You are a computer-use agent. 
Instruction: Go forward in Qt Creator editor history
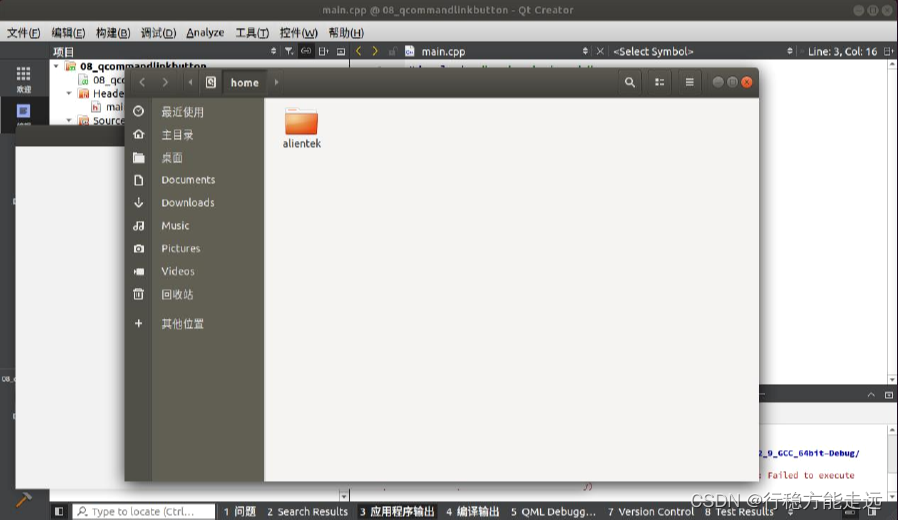[x=375, y=51]
